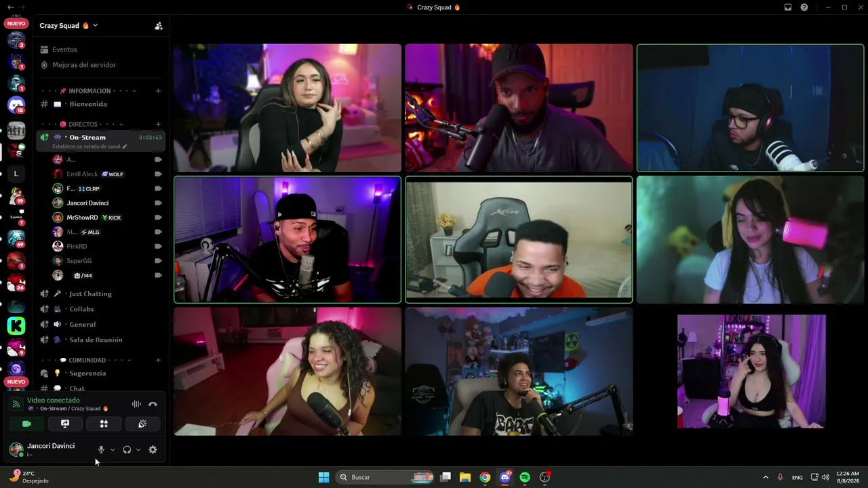868x488 pixels.
Task: Add channel plus next to DIRECTOS
Action: coord(158,124)
